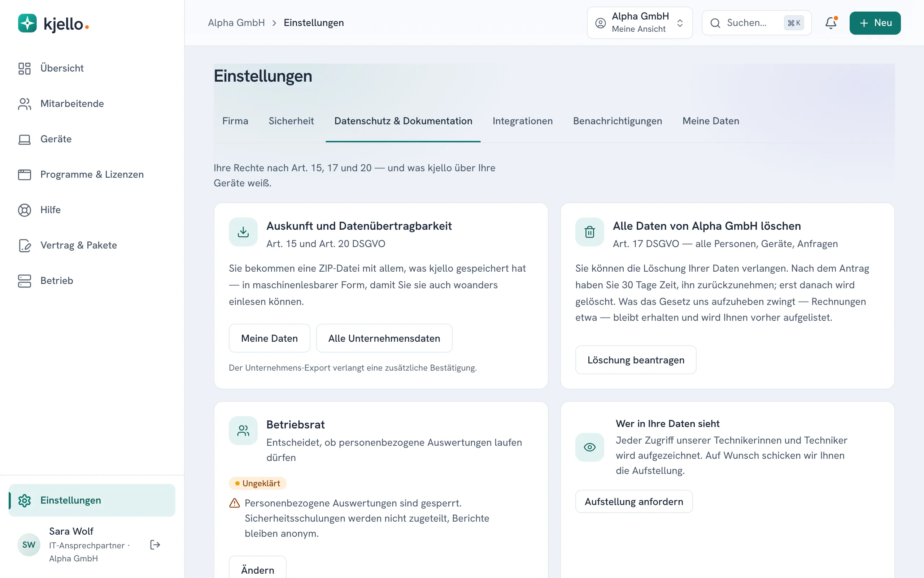
Task: Log out via the exit icon
Action: coord(155,545)
